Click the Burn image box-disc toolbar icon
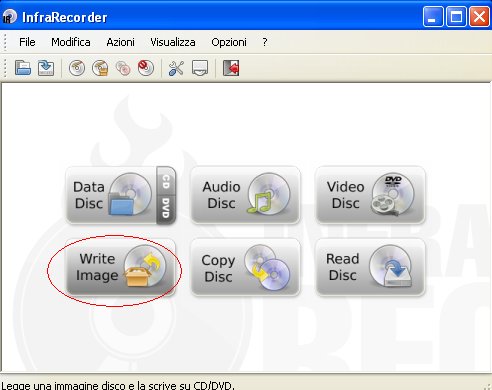 click(100, 68)
